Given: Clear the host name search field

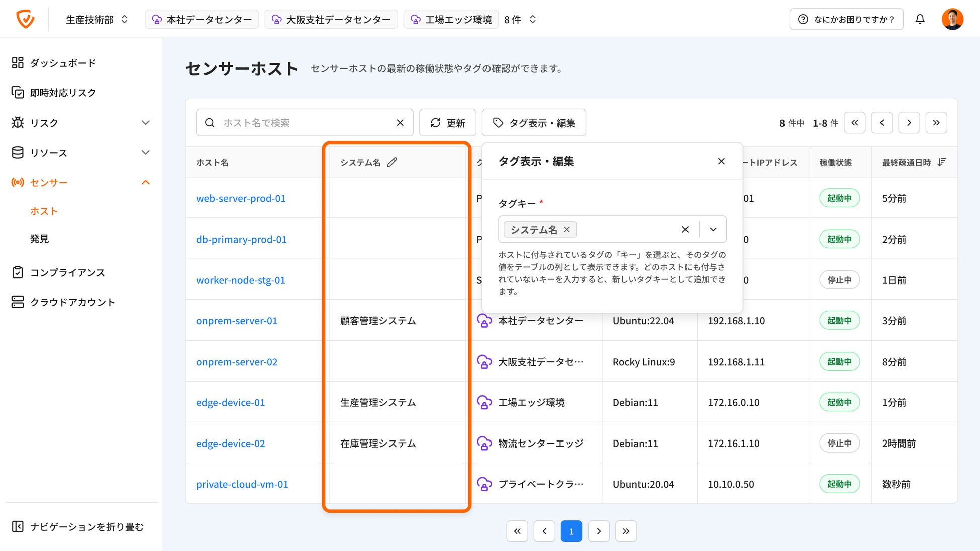Looking at the screenshot, I should (x=400, y=123).
